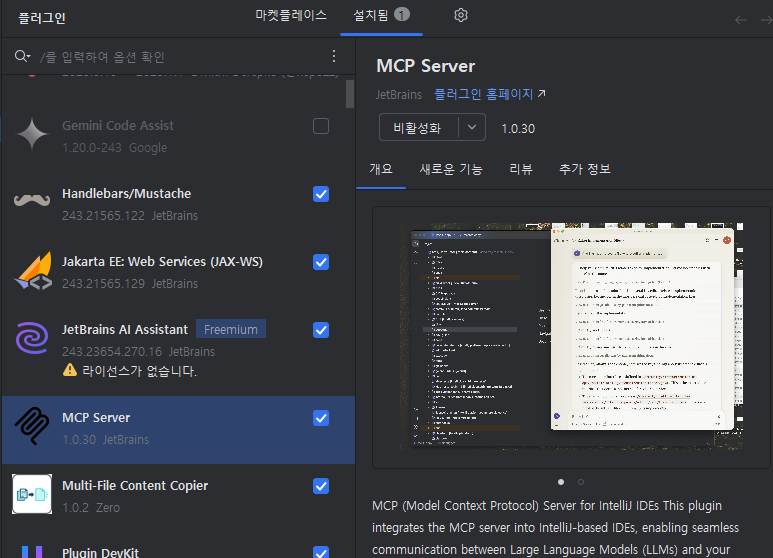Click the MCP Server plugin icon
The image size is (773, 558).
(32, 426)
